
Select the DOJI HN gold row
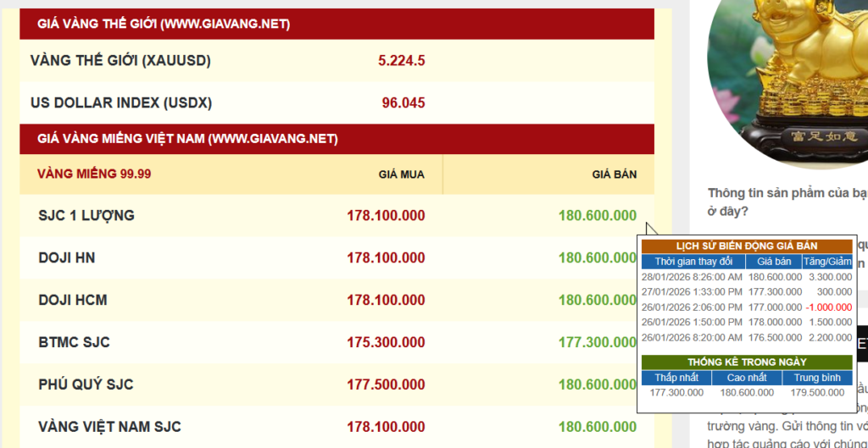click(67, 258)
